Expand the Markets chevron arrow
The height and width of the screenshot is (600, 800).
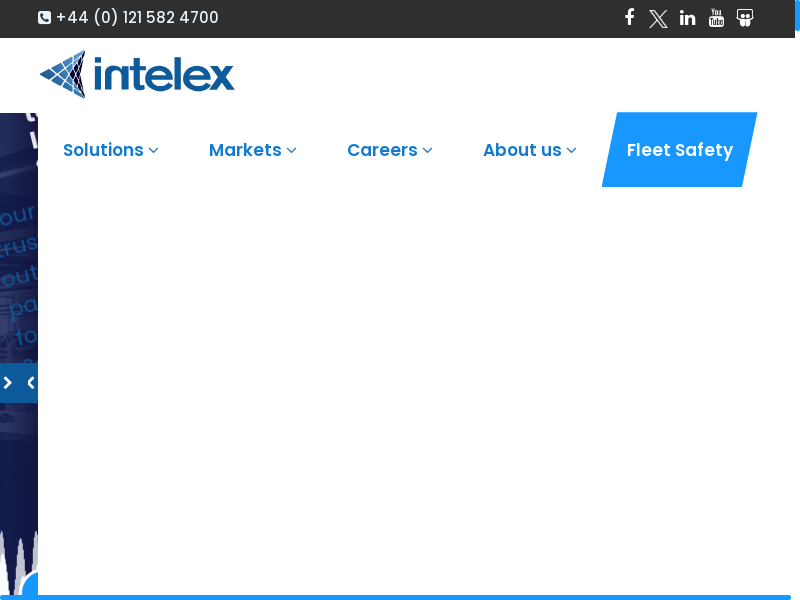(x=292, y=151)
